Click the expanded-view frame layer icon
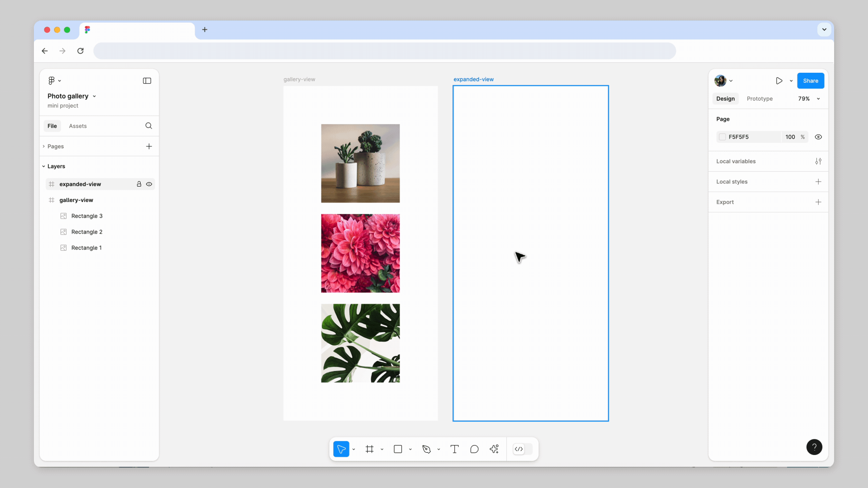This screenshot has height=488, width=868. [x=52, y=184]
